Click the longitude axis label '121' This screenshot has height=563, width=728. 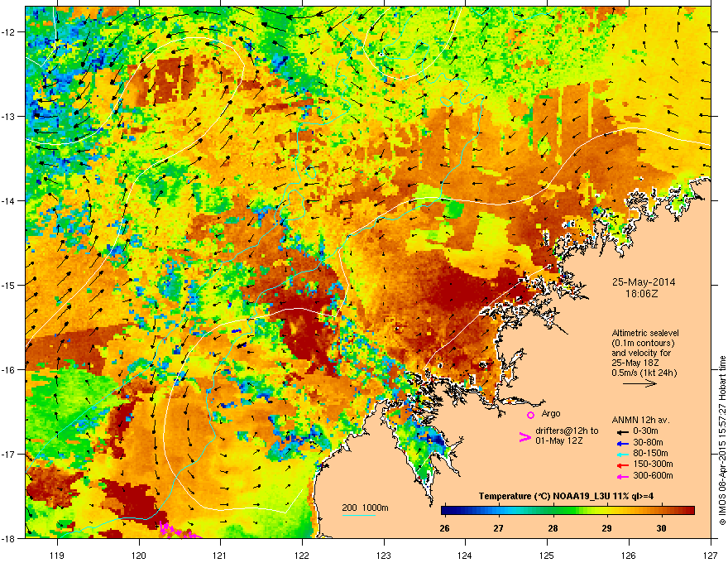point(220,555)
